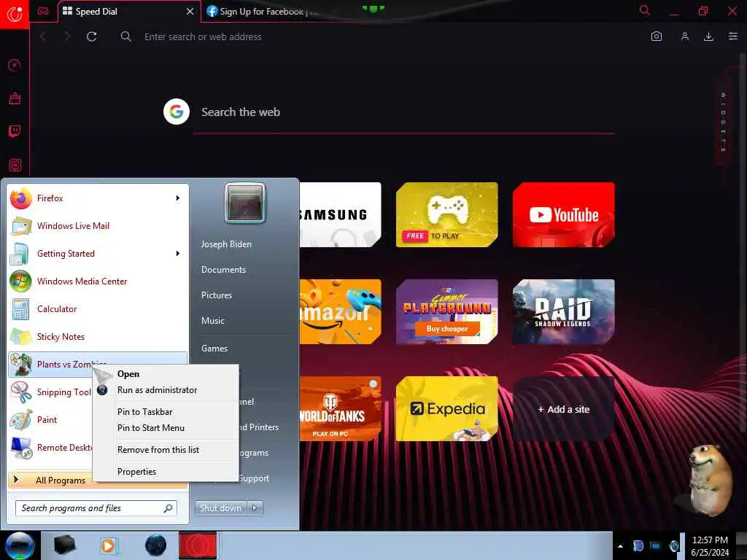Viewport: 747px width, 560px height.
Task: Choose Open in the context menu
Action: click(x=166, y=374)
